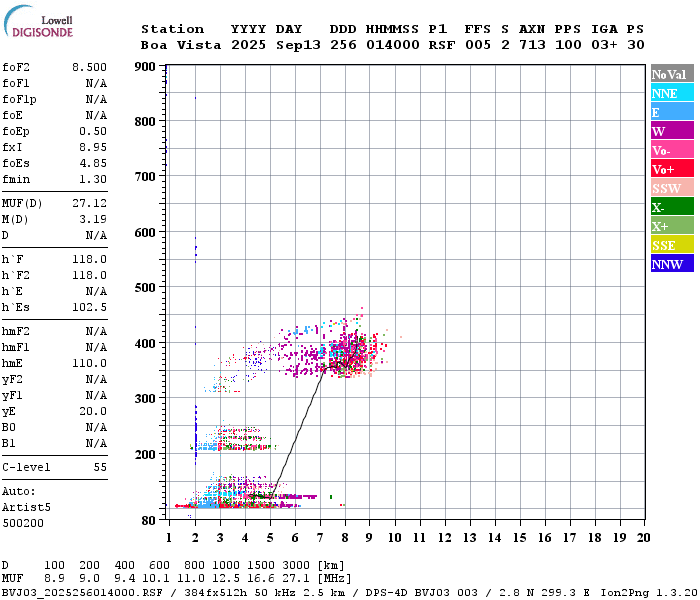Select the NoVal gray legend swatch

pos(672,74)
